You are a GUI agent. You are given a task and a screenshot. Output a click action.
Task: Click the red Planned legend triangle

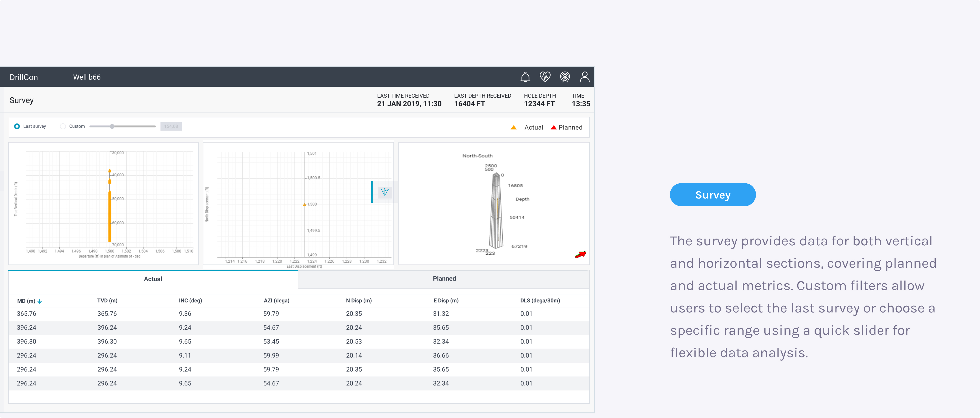pos(553,128)
